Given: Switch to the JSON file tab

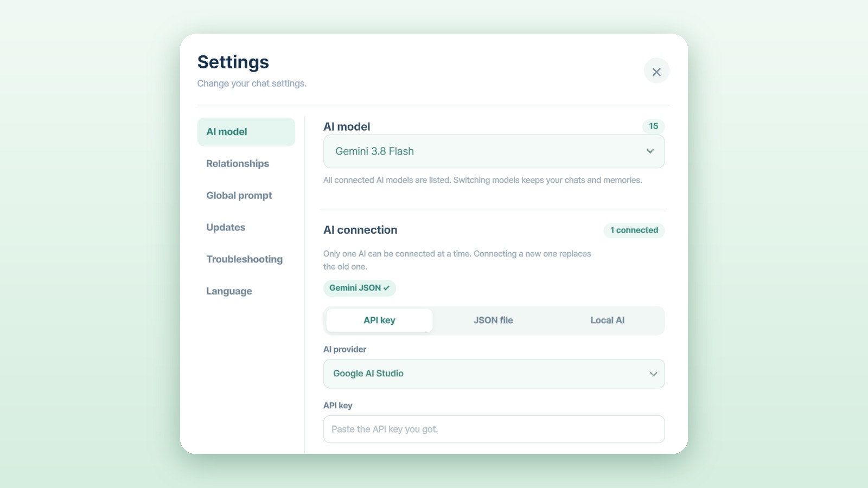Looking at the screenshot, I should (493, 320).
